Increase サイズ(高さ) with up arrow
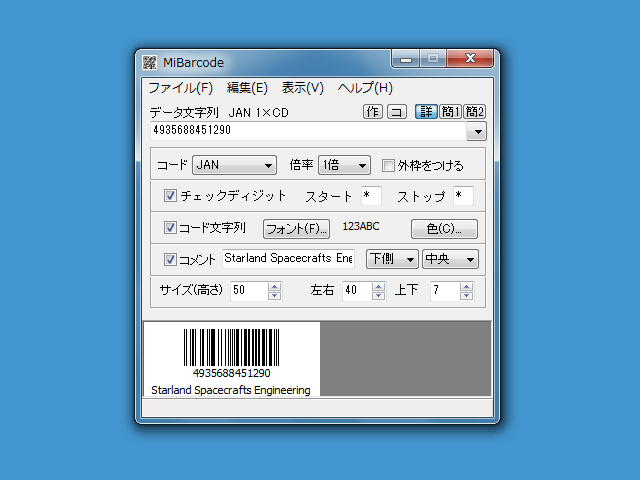Viewport: 640px width, 480px height. coord(274,287)
